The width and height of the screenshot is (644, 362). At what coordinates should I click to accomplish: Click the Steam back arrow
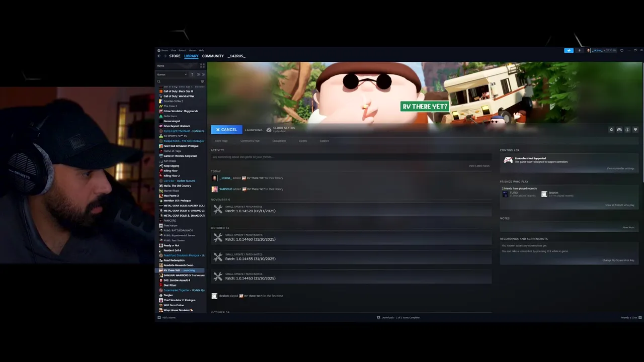click(x=159, y=56)
